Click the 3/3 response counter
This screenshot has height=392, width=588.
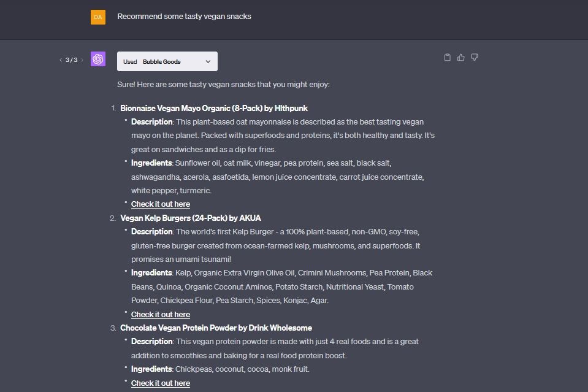[71, 60]
